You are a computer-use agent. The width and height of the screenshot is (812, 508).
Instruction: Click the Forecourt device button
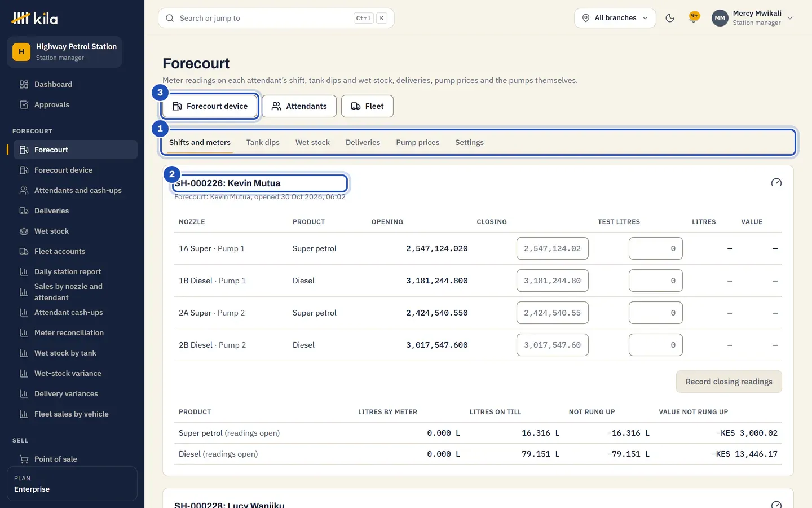coord(210,106)
